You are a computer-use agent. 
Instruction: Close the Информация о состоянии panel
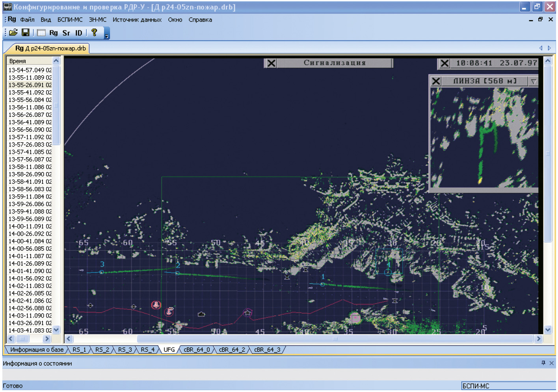(552, 363)
